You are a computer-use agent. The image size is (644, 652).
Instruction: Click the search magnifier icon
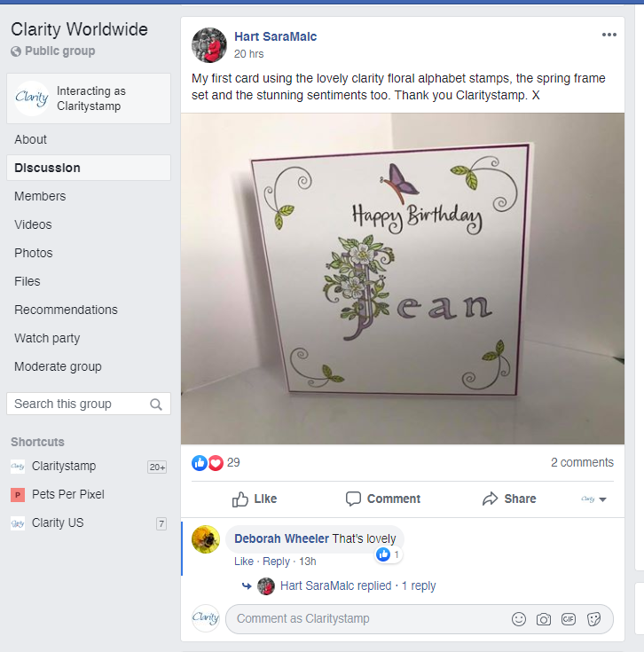coord(156,405)
